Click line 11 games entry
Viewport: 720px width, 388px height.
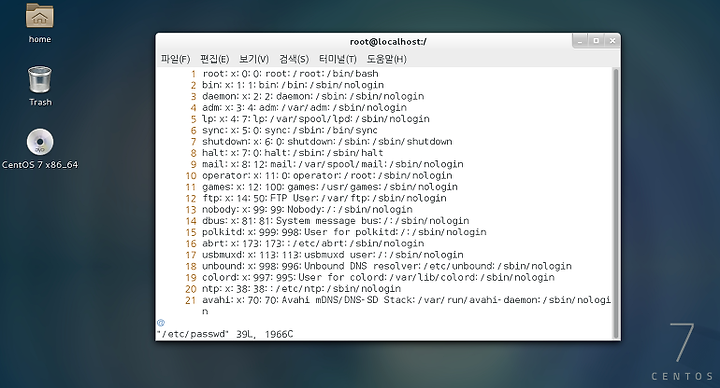330,187
